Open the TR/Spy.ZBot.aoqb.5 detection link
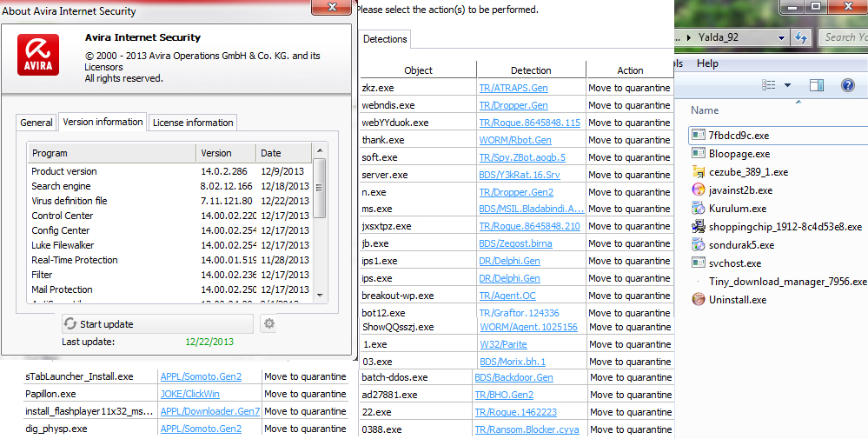The width and height of the screenshot is (868, 439). (x=522, y=157)
